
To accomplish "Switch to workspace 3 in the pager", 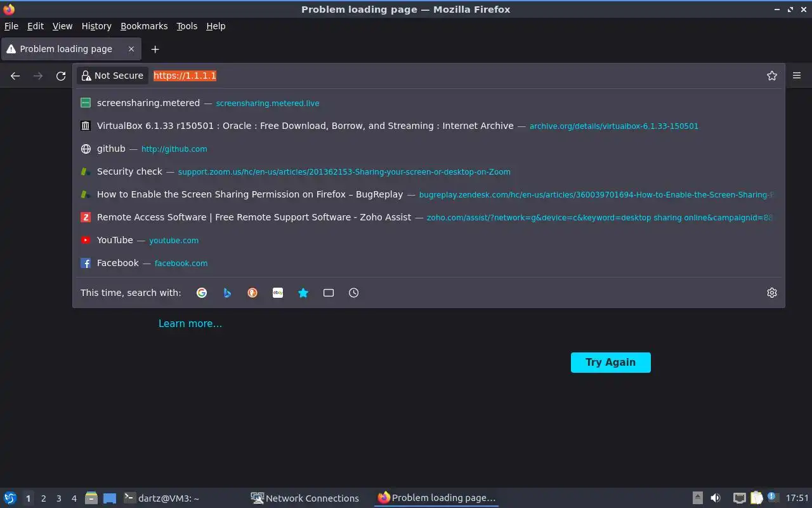I will [58, 498].
